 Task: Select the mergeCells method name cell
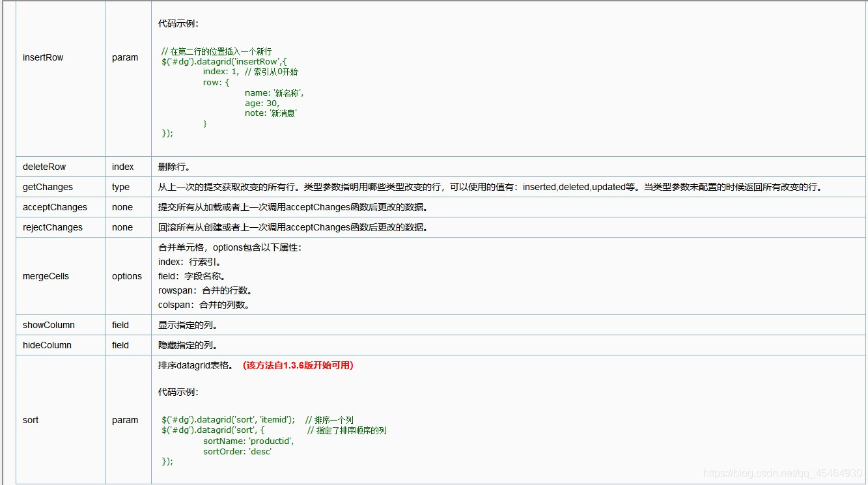coord(61,276)
